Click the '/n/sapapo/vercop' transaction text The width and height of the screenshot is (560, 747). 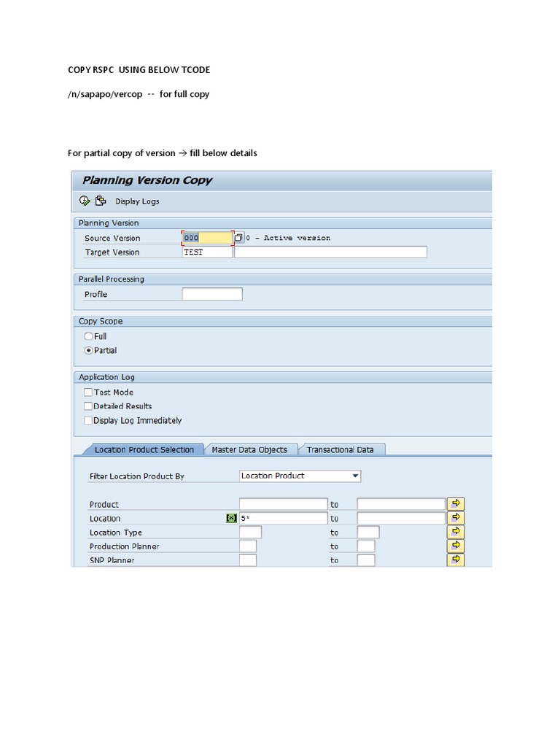coord(105,94)
